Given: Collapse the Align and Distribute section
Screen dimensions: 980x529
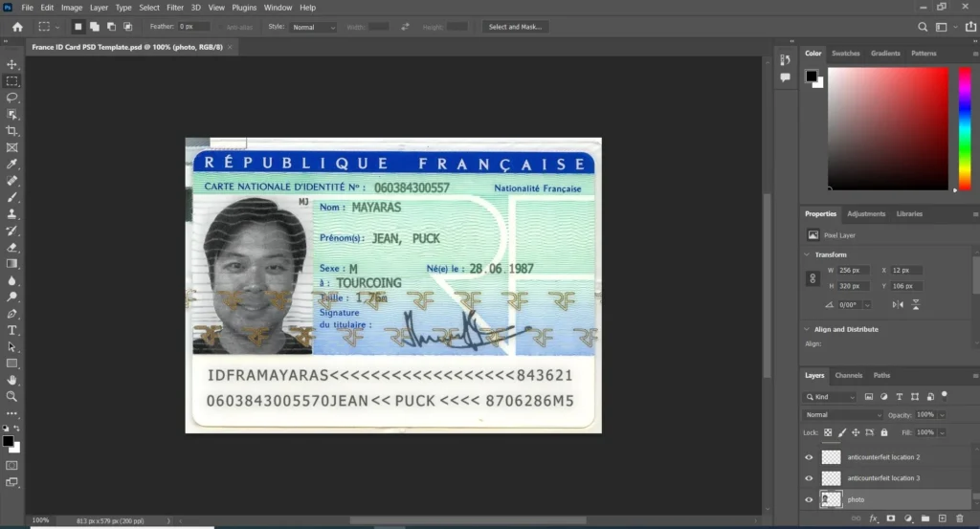Looking at the screenshot, I should point(807,329).
